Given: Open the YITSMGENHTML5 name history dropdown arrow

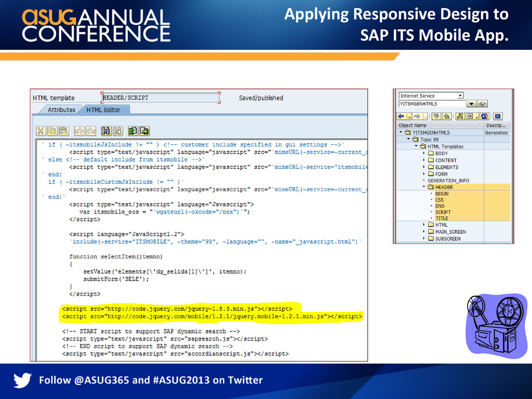Looking at the screenshot, I should [471, 104].
